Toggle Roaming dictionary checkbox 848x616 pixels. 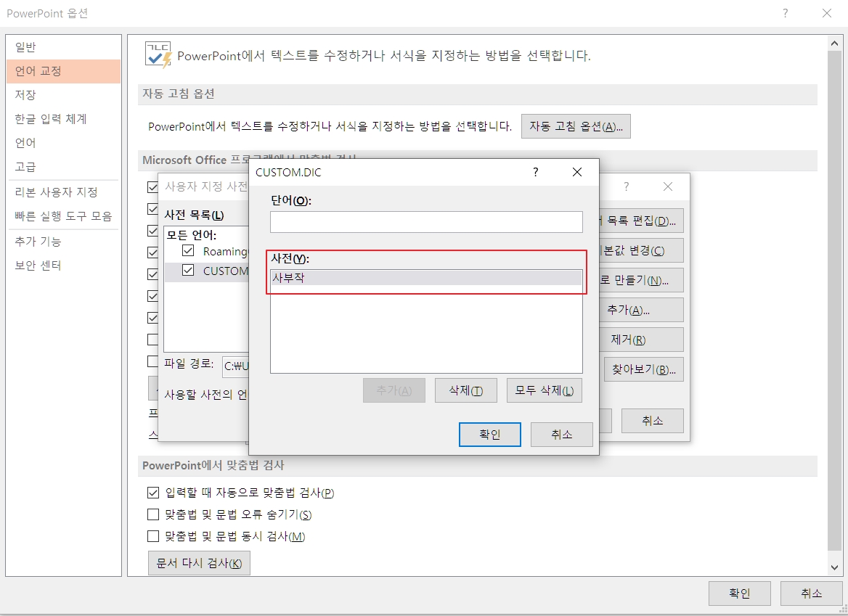coord(188,251)
